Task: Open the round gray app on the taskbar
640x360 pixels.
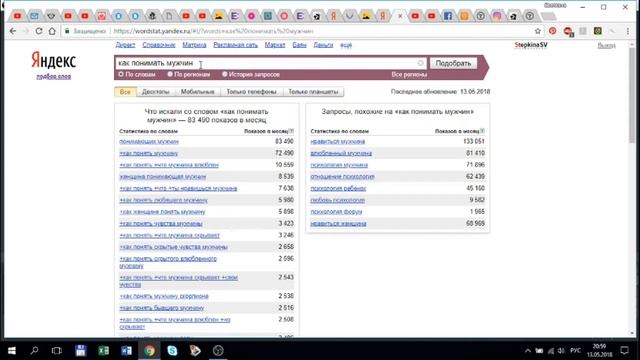Action: click(218, 351)
